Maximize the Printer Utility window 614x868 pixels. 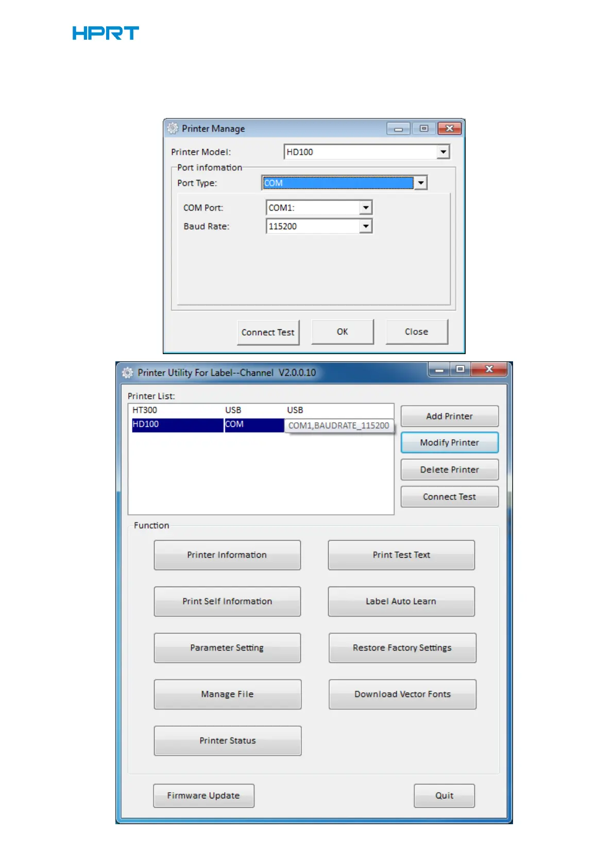[460, 369]
